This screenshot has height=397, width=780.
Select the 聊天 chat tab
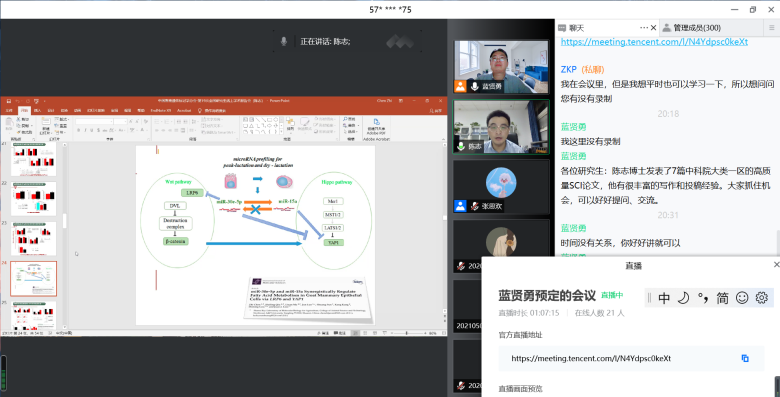click(x=576, y=28)
